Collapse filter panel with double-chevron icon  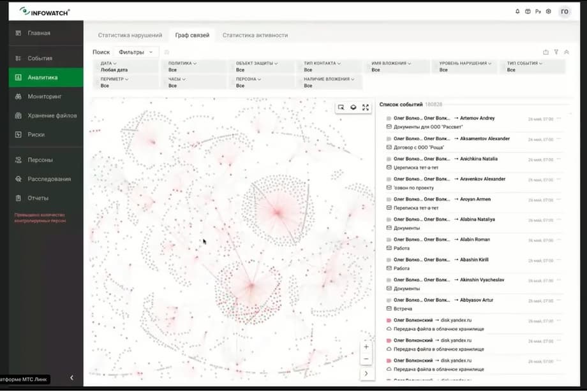tap(567, 52)
